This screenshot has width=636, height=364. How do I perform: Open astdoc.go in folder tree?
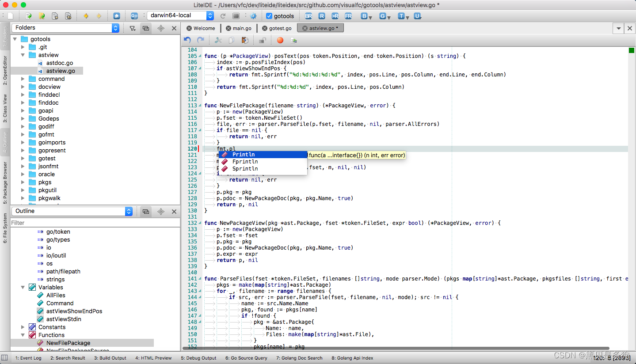[x=60, y=63]
